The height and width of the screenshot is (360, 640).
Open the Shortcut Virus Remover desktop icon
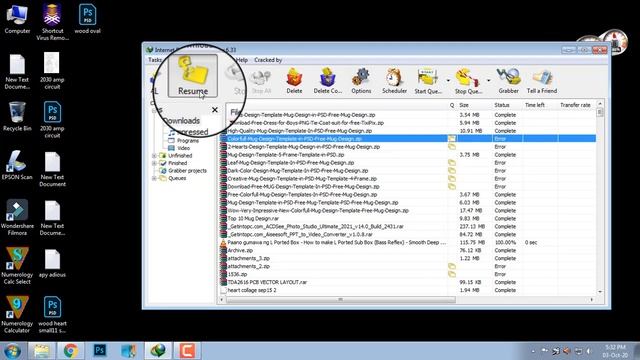[52, 21]
